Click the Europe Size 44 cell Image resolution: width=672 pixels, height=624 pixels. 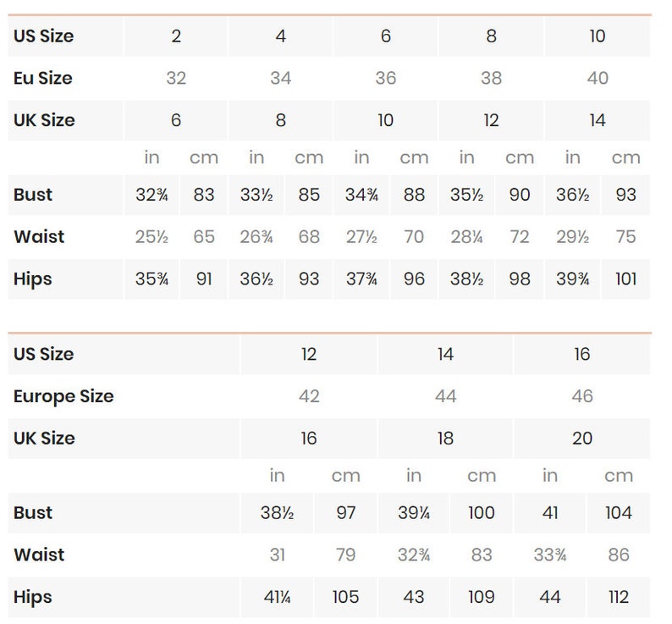pyautogui.click(x=445, y=396)
